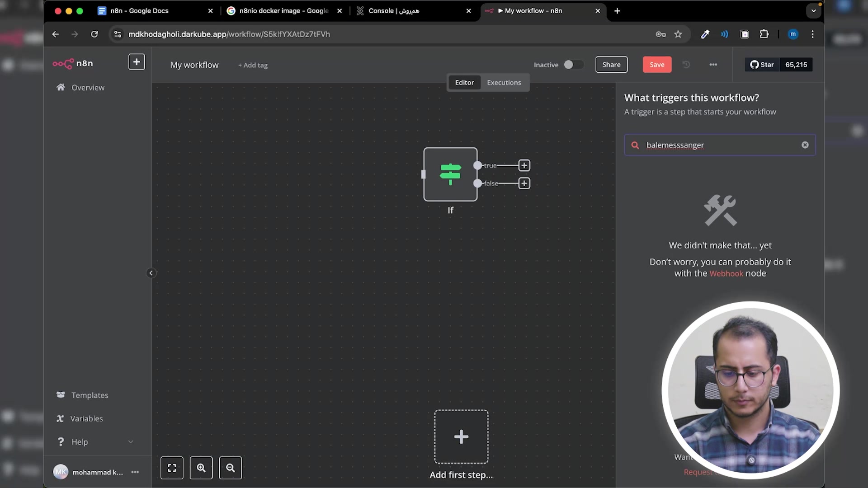The height and width of the screenshot is (488, 868).
Task: Click the address bar URL
Action: (x=229, y=34)
